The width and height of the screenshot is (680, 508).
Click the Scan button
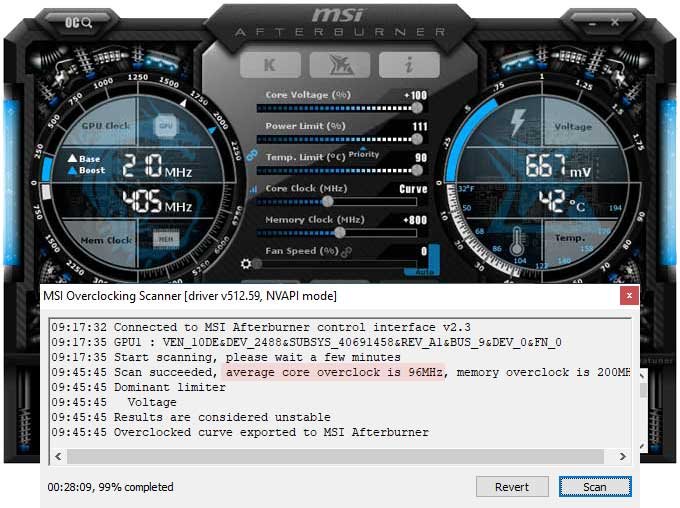(595, 487)
